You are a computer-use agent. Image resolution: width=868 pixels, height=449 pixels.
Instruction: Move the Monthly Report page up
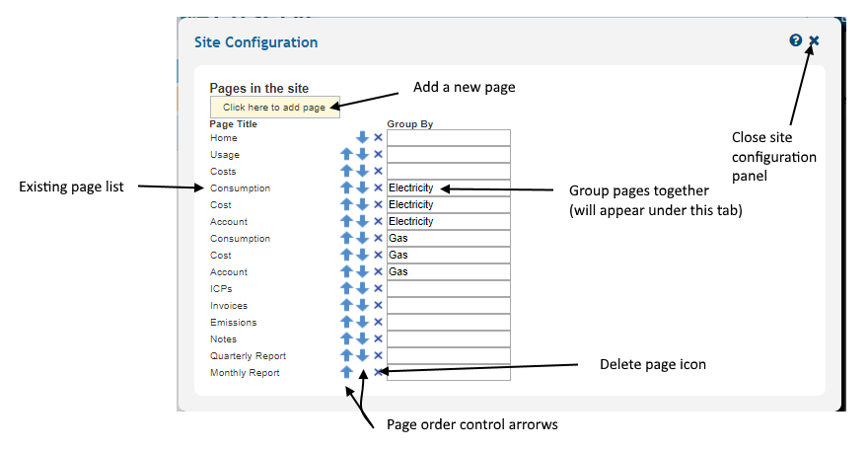346,373
